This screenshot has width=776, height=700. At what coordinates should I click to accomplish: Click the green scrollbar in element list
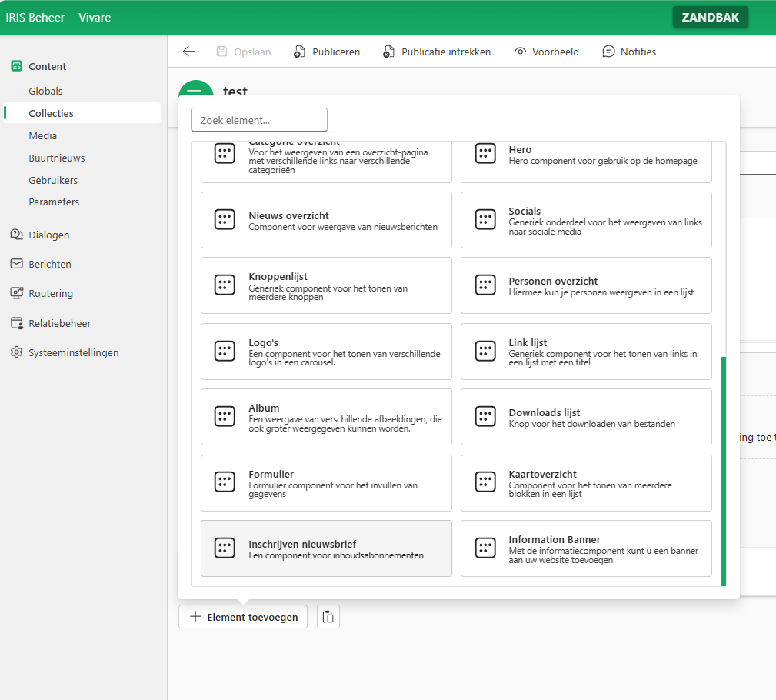pyautogui.click(x=723, y=471)
